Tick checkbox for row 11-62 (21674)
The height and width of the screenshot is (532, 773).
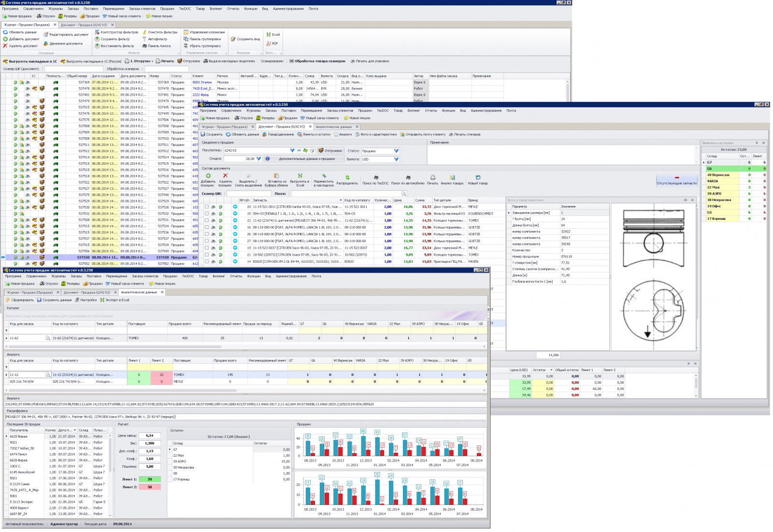[x=207, y=220]
